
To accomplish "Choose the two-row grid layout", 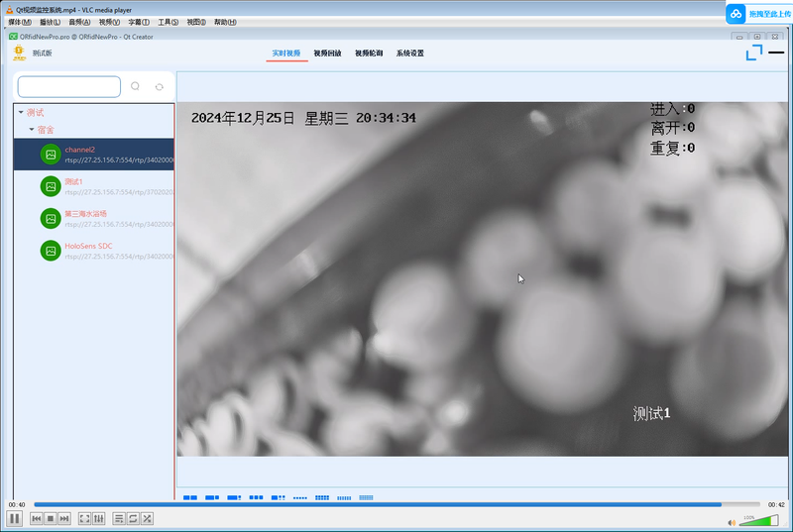I will tap(322, 497).
